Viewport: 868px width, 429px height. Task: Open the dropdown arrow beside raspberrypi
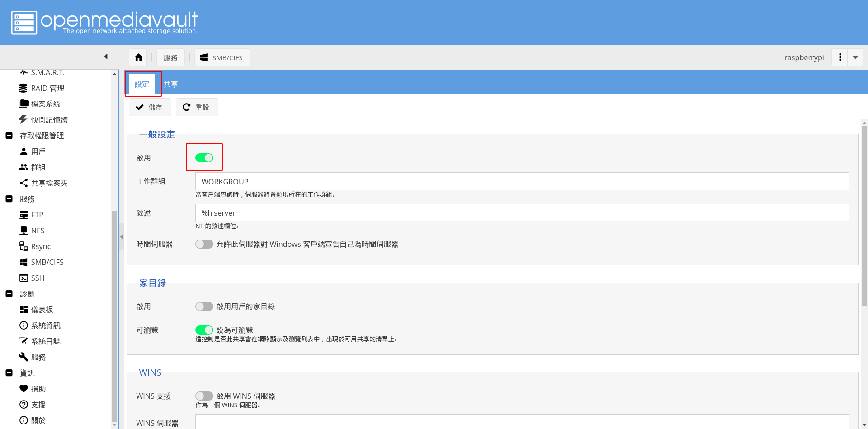point(855,57)
